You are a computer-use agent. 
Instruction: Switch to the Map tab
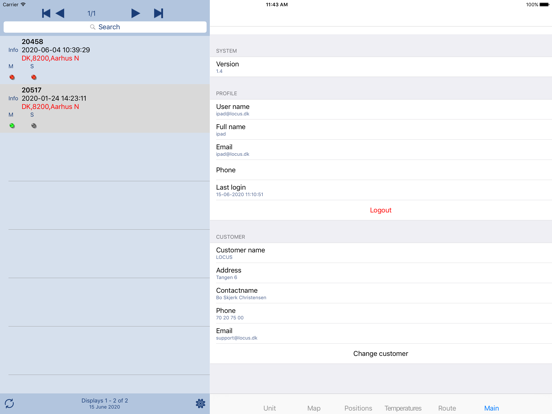[314, 408]
